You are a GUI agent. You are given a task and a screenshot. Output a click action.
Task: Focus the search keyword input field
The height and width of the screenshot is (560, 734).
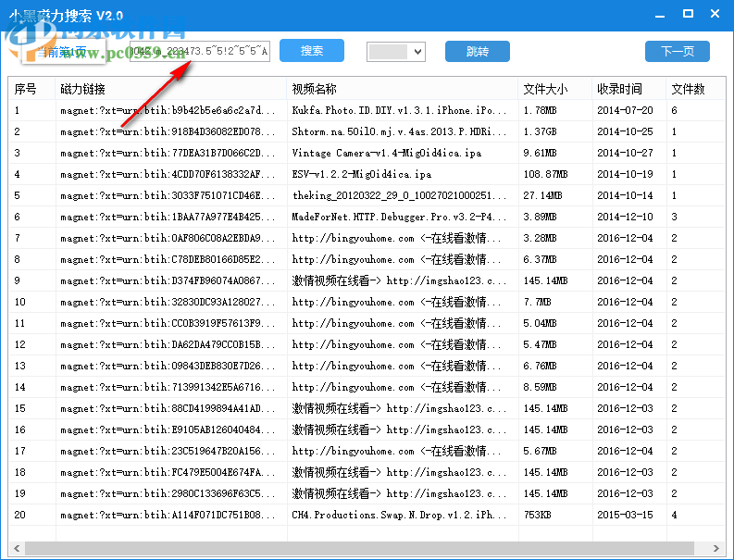pyautogui.click(x=200, y=51)
